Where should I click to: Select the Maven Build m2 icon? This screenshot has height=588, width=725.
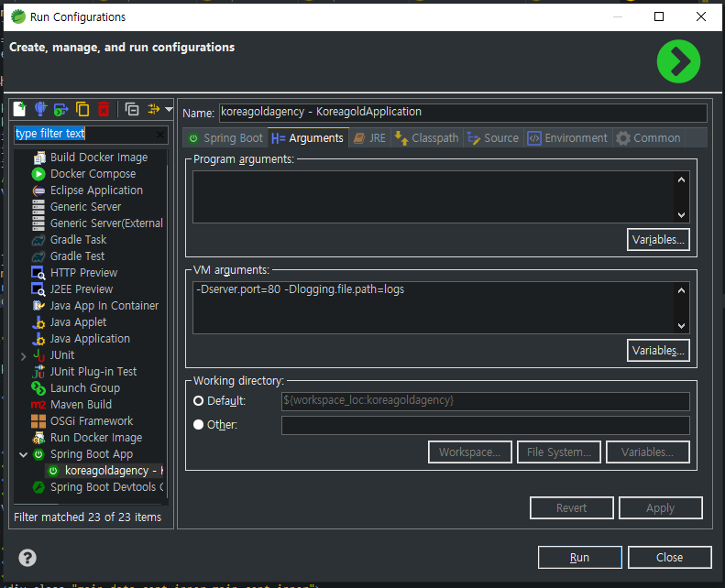tap(38, 405)
